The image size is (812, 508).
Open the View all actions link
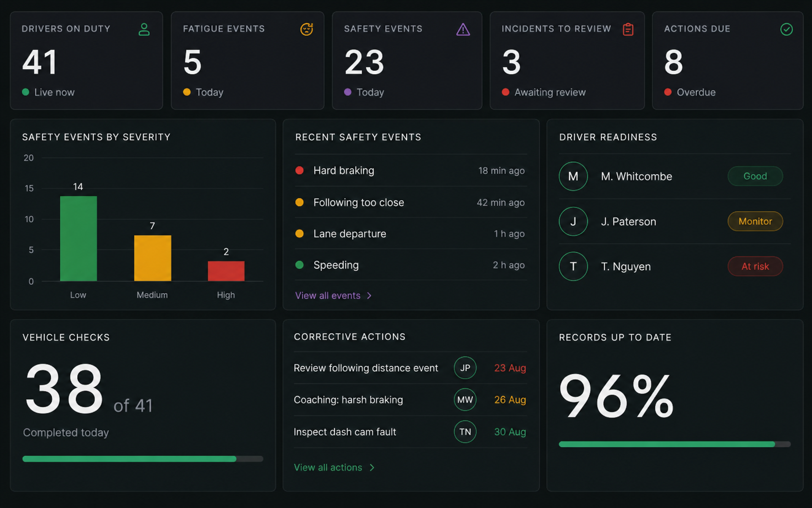(x=328, y=467)
